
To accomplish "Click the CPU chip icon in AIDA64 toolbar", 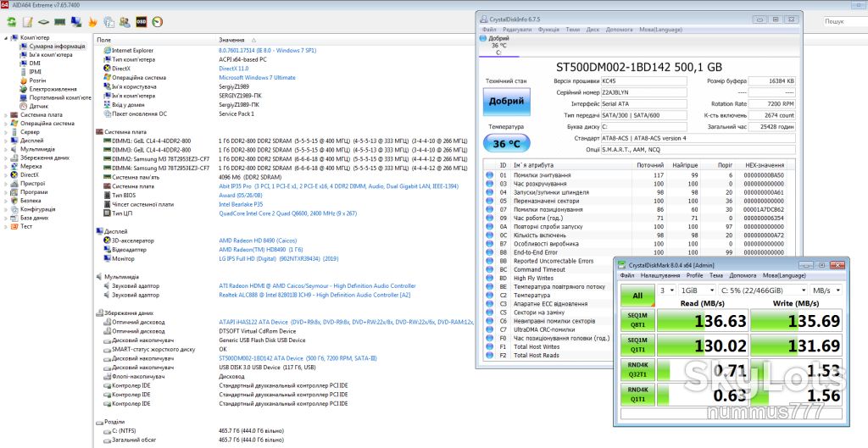I will [44, 22].
